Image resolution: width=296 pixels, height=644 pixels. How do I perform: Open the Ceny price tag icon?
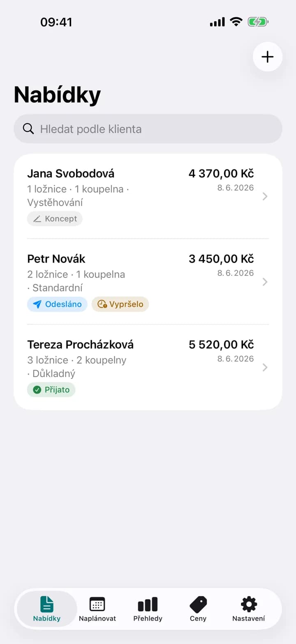coord(198,604)
